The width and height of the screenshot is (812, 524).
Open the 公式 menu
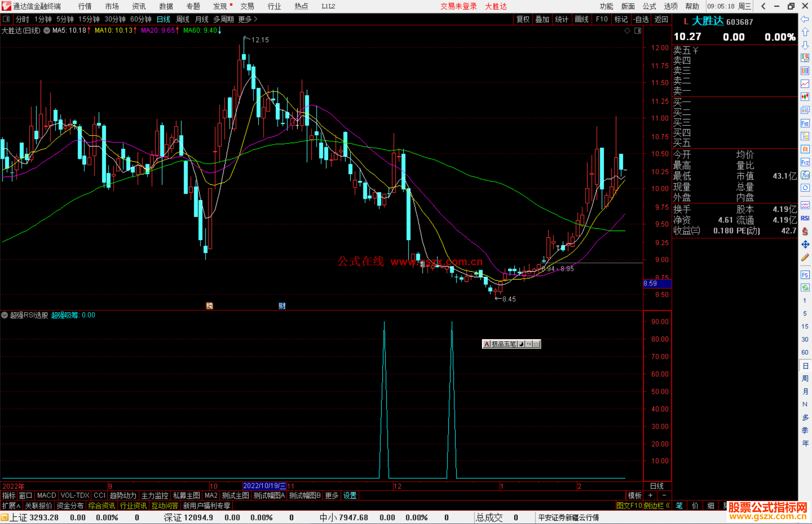(649, 6)
